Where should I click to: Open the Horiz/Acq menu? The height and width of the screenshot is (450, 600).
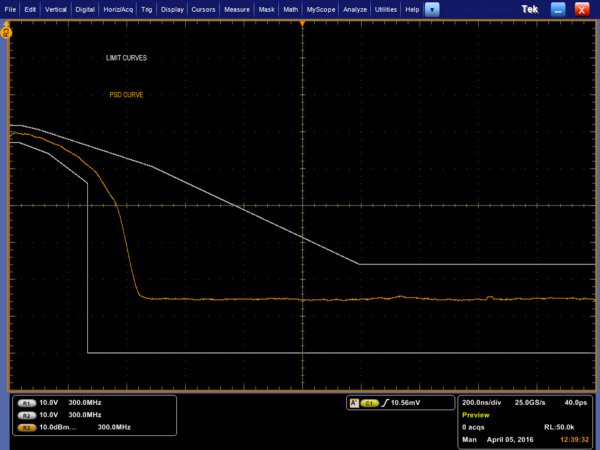(x=118, y=10)
